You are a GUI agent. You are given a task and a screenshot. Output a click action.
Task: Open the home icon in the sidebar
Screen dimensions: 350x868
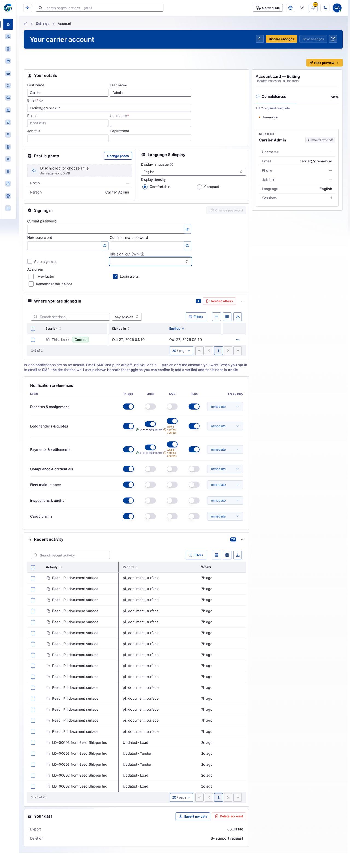click(x=8, y=24)
